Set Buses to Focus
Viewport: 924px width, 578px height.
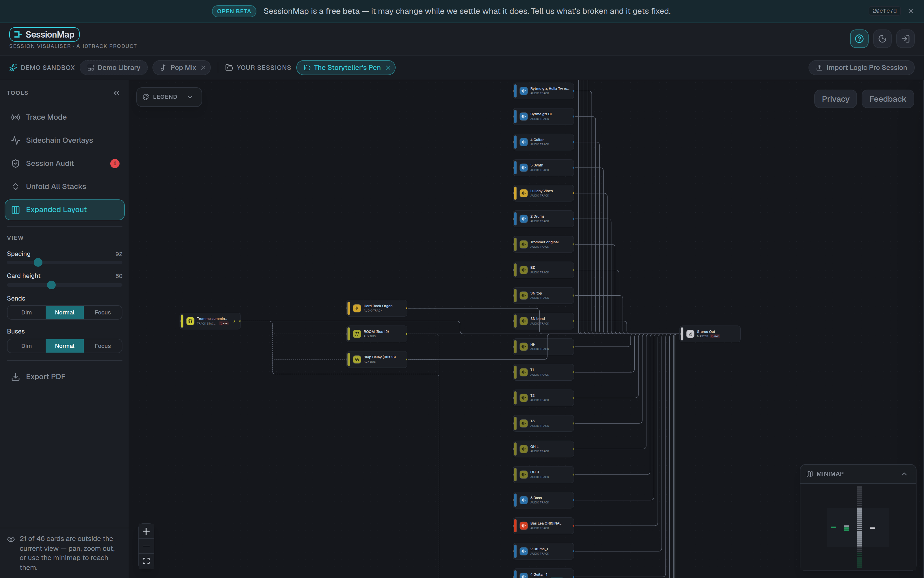click(x=103, y=346)
